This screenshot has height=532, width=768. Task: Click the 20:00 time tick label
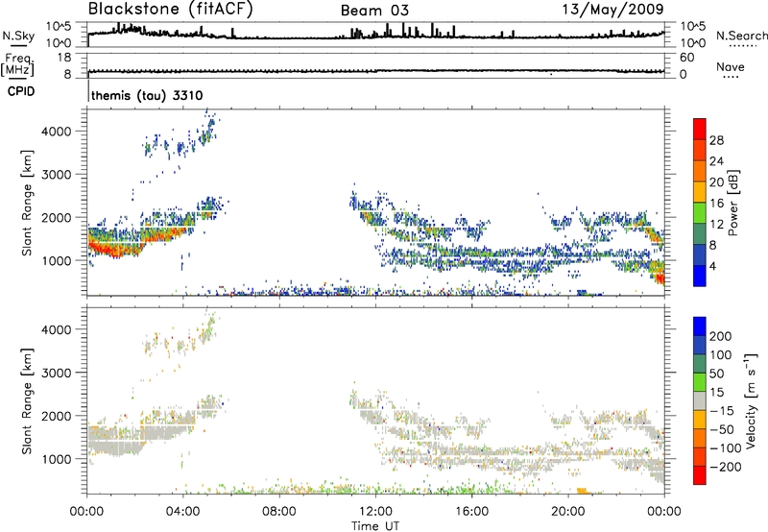[x=567, y=512]
